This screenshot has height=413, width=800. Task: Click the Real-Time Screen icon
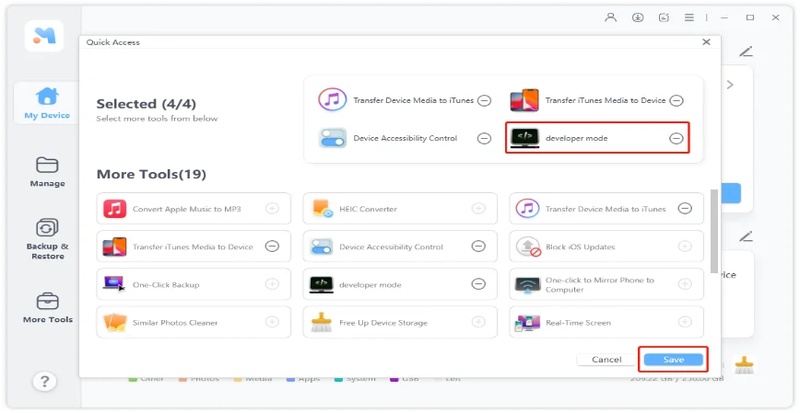coord(528,323)
